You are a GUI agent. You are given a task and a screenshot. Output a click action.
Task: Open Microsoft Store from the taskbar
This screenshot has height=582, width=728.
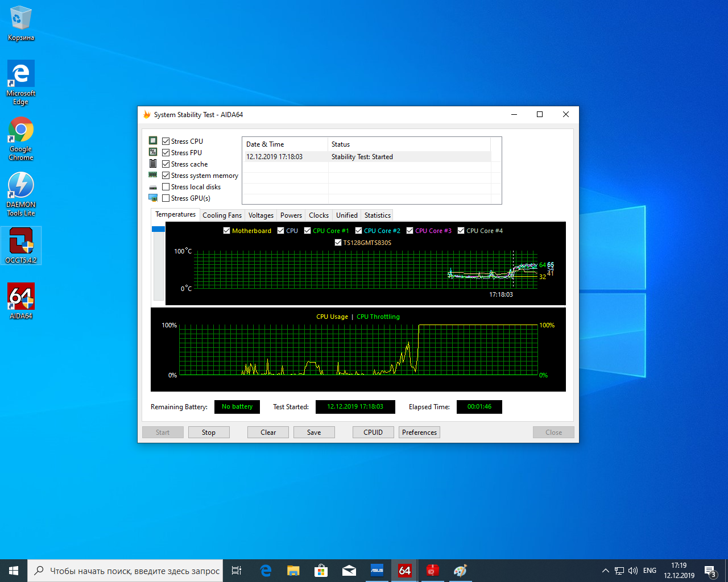coord(321,571)
